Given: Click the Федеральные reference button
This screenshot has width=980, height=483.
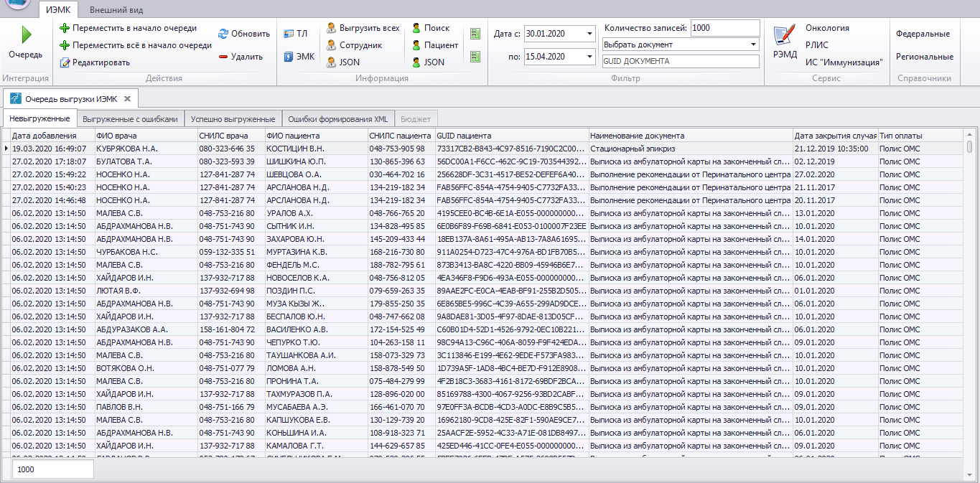Looking at the screenshot, I should coord(923,34).
